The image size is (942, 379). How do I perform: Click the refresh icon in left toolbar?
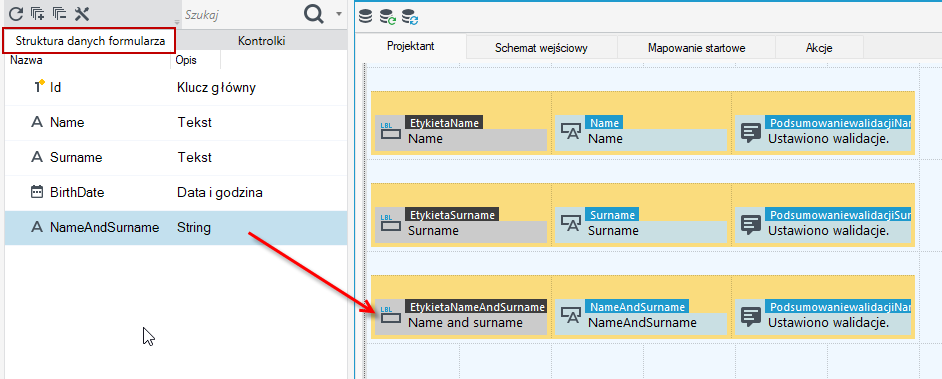pos(16,13)
